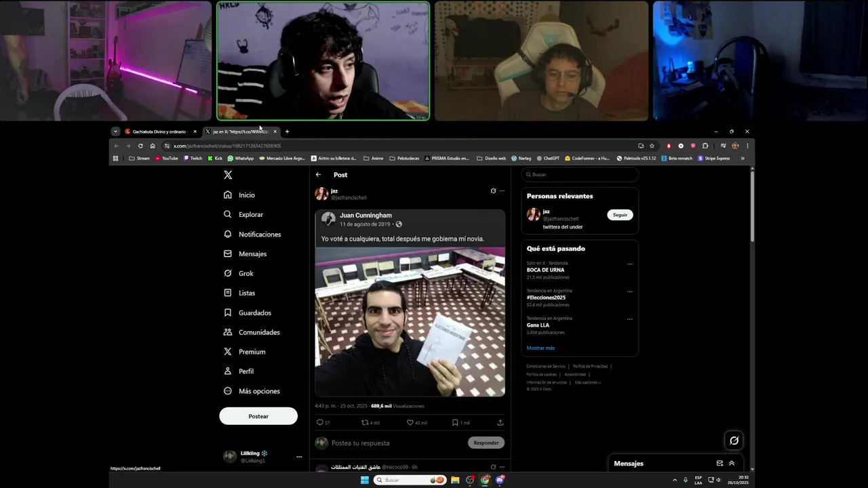Open Chrome three-dot menu
This screenshot has height=488, width=868.
(747, 146)
